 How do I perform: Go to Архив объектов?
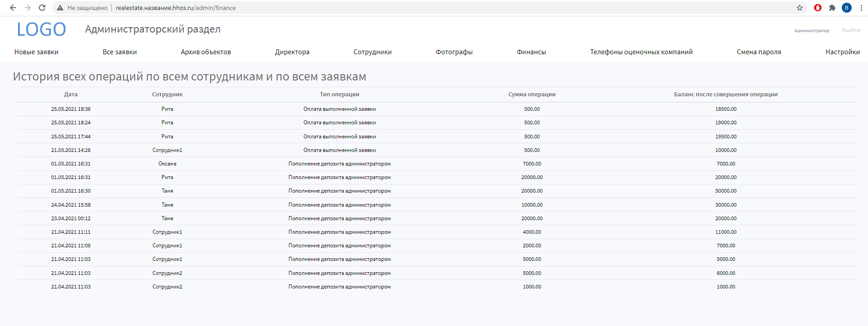coord(206,52)
